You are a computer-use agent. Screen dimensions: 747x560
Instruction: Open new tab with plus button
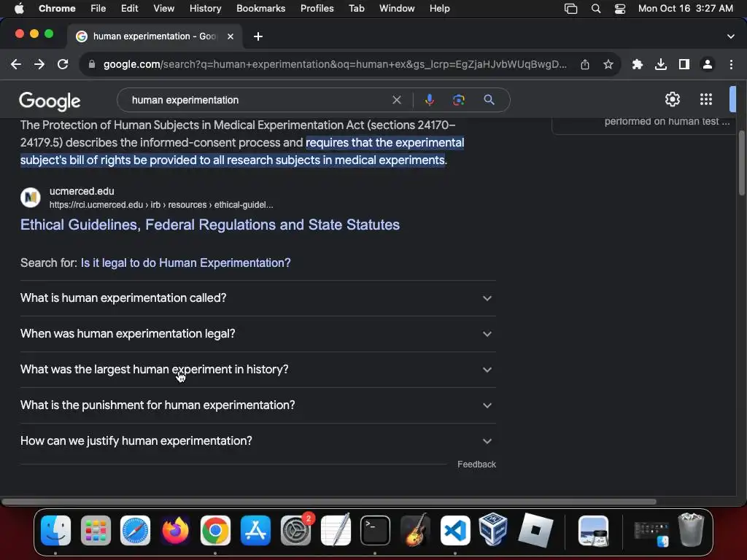pyautogui.click(x=258, y=36)
